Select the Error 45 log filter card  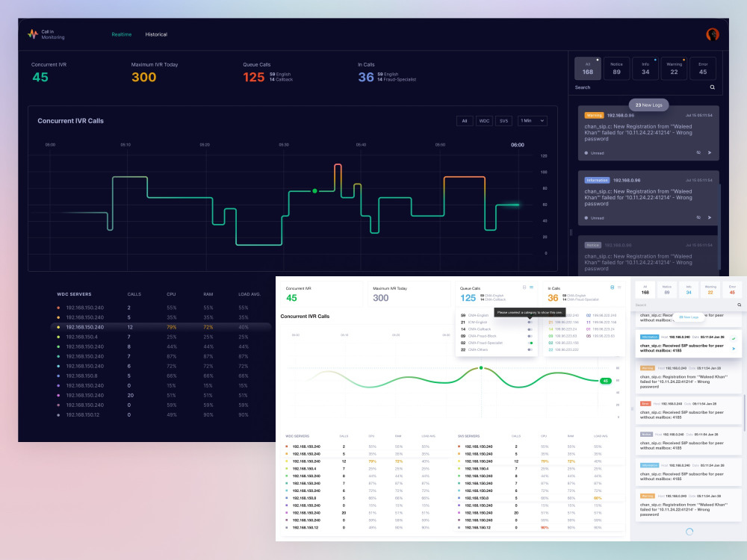703,68
